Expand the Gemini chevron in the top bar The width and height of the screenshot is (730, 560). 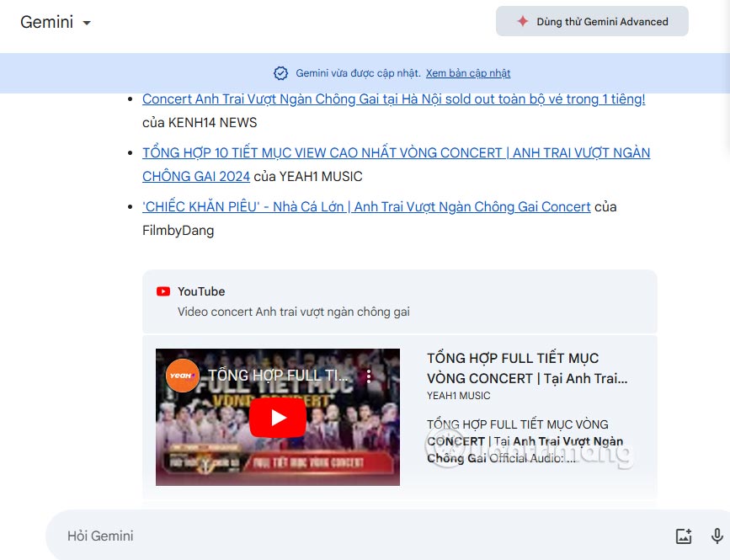(85, 24)
